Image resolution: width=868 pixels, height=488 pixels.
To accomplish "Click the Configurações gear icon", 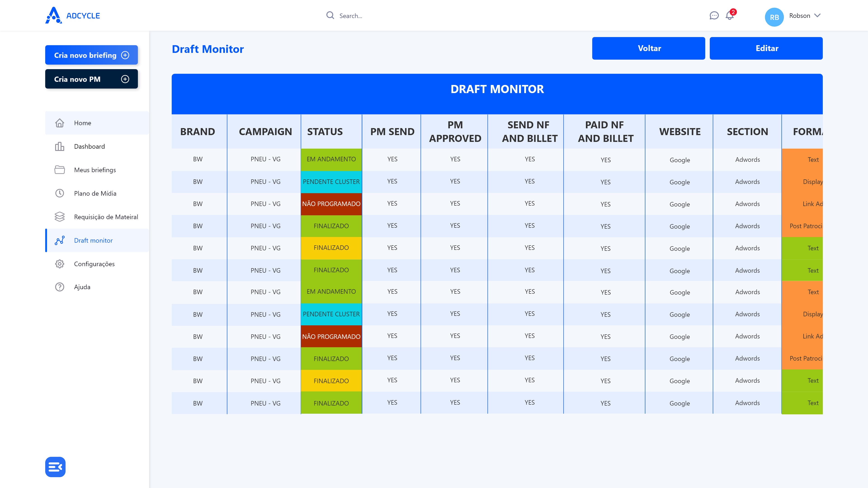I will [x=60, y=264].
